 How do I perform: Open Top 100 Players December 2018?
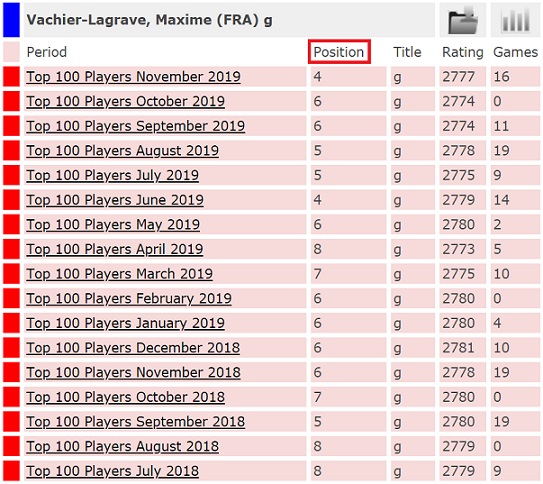pos(133,348)
